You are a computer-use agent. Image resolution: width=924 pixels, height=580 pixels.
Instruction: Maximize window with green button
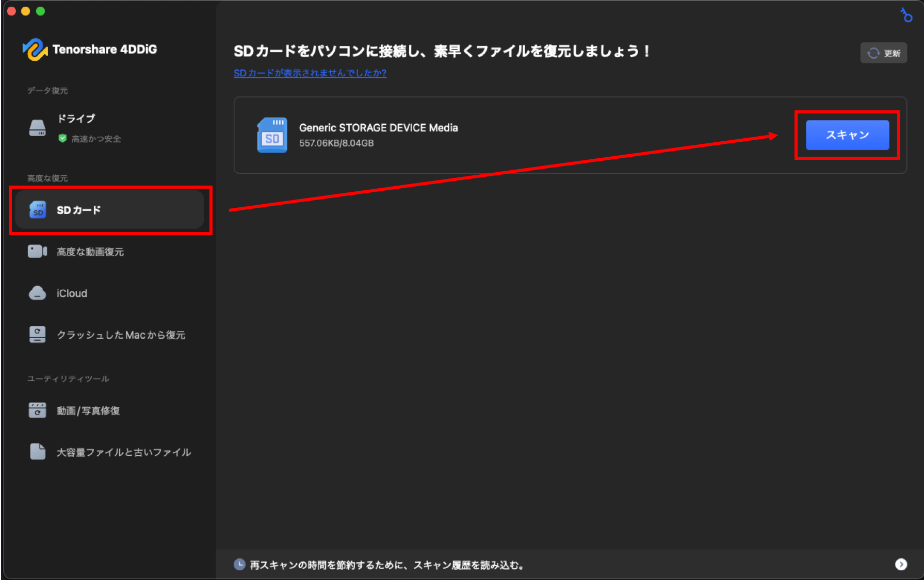click(40, 11)
